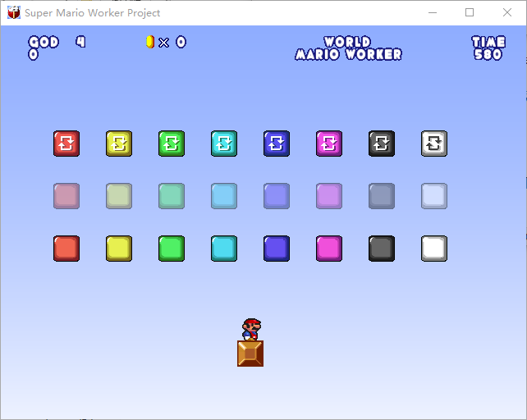The height and width of the screenshot is (420, 527).
Task: Click the blue switch block with arrows
Action: [277, 144]
